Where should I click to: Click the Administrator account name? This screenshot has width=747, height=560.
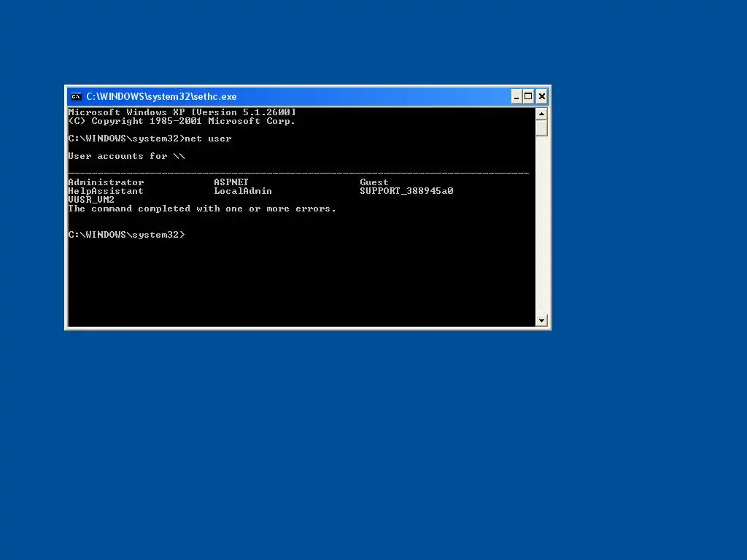click(106, 182)
